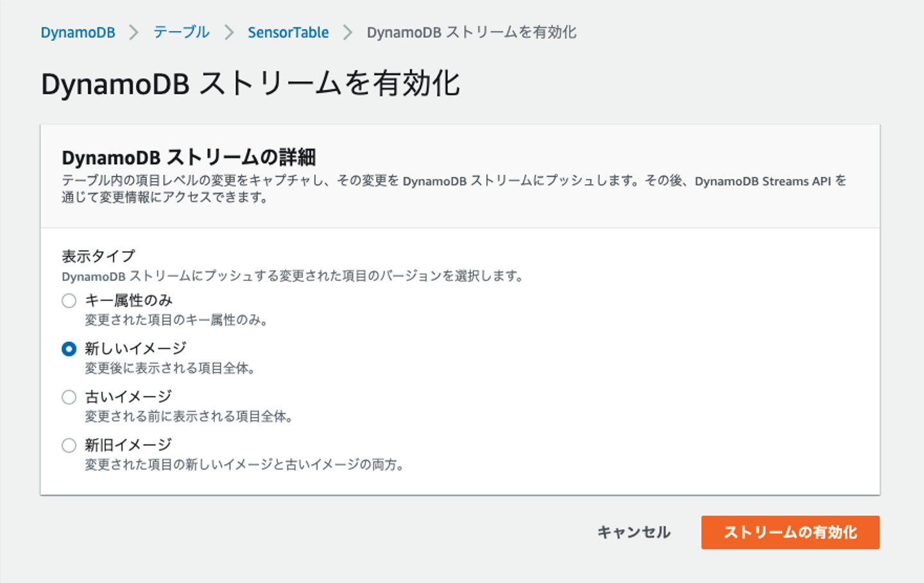Go to the DynamoDB breadcrumb link
Viewport: 924px width, 583px height.
coord(78,32)
